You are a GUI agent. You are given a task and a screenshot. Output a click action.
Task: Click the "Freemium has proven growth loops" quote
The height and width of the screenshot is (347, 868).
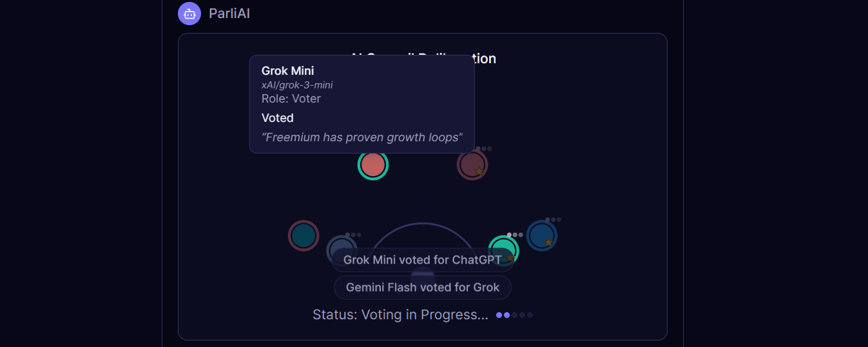coord(362,137)
